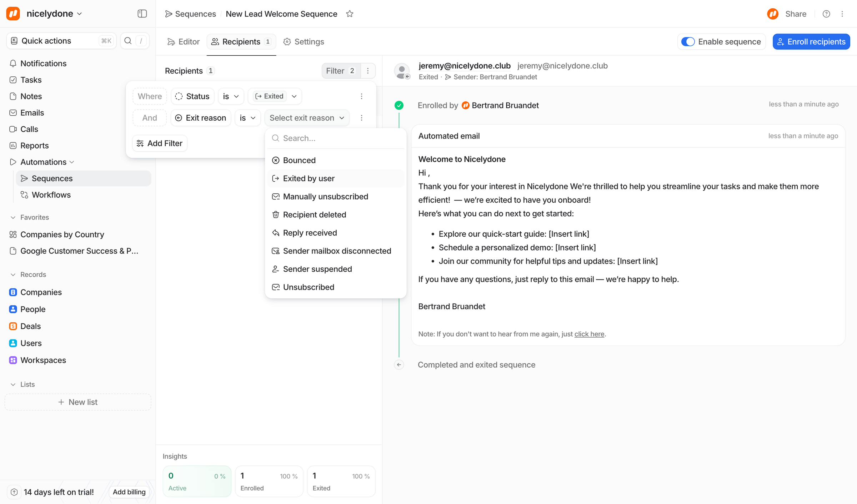Open Calls in the sidebar

pos(29,129)
